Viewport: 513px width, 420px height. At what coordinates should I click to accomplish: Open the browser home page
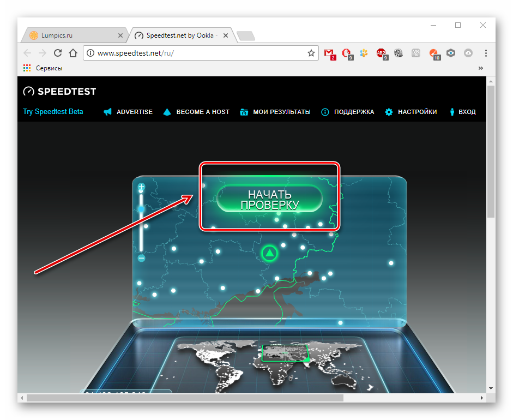point(73,53)
